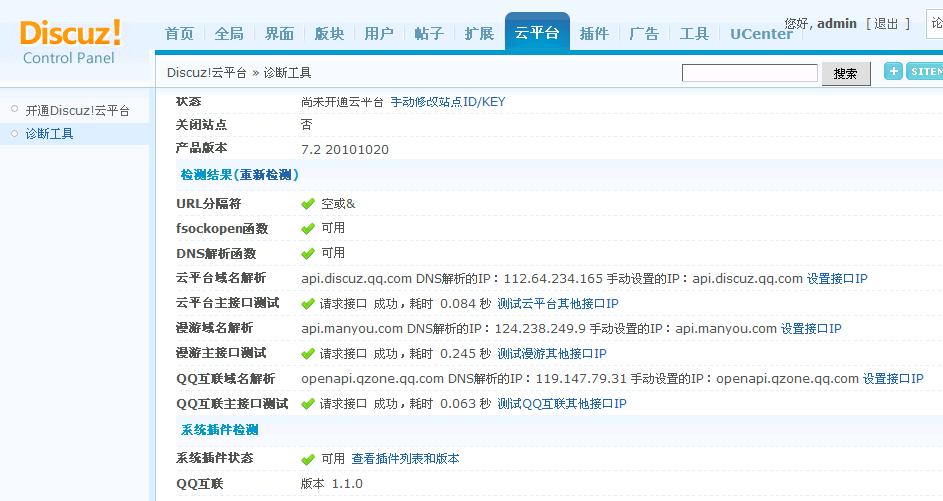
Task: Click the product version 7.2 20101020
Action: tap(345, 149)
